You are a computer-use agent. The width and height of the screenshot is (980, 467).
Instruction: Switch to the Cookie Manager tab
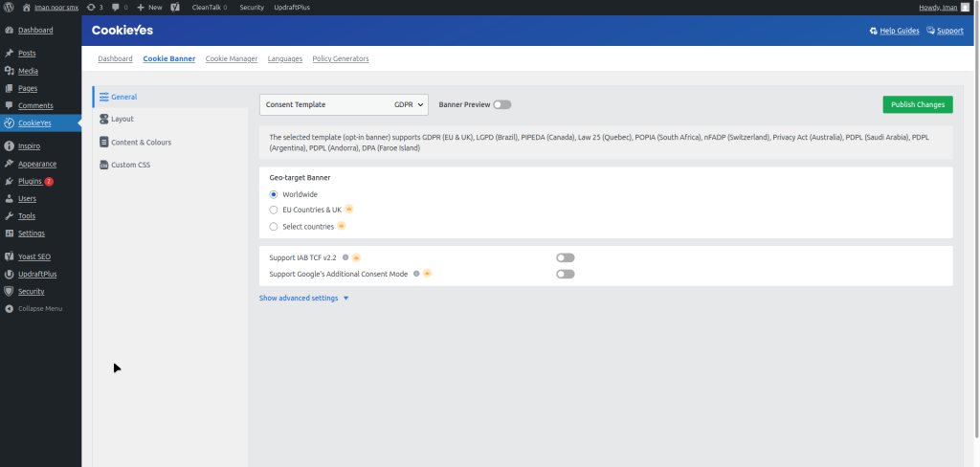(x=232, y=59)
